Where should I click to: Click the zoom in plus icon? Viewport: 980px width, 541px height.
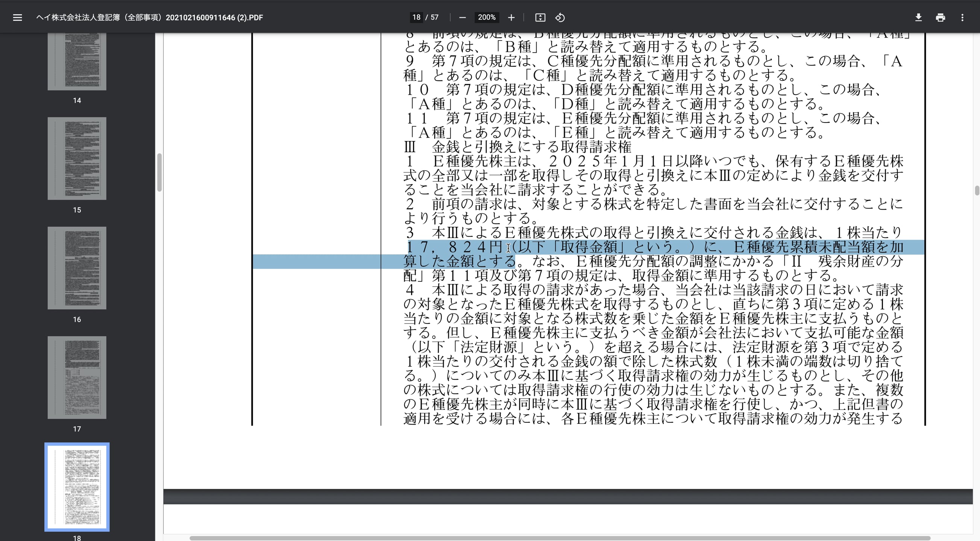[x=511, y=18]
